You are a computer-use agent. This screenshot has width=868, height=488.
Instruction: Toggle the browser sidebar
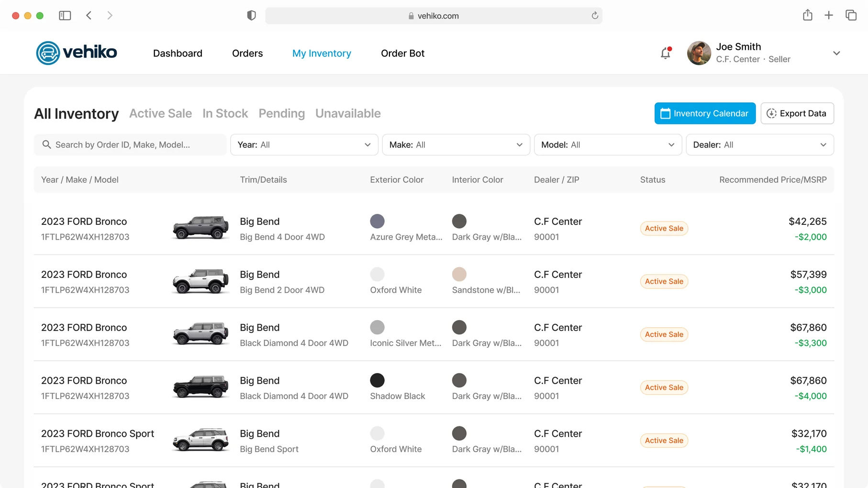(65, 16)
